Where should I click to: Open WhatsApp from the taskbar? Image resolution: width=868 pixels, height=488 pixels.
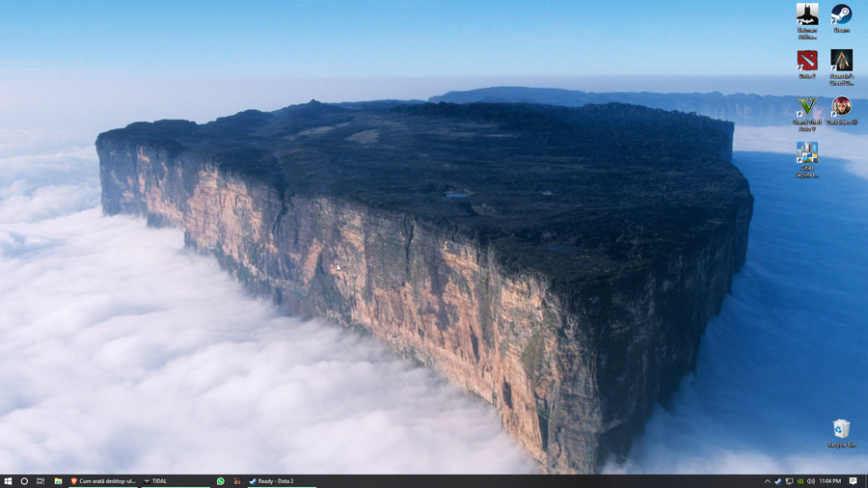tap(221, 480)
